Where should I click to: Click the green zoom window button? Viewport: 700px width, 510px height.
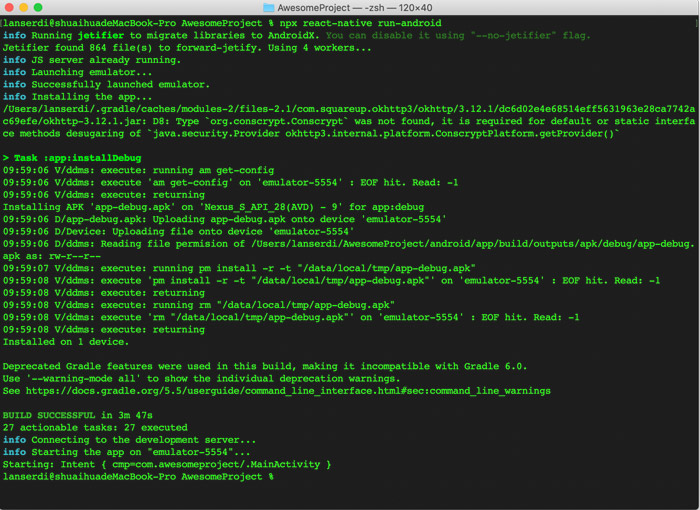click(x=38, y=7)
